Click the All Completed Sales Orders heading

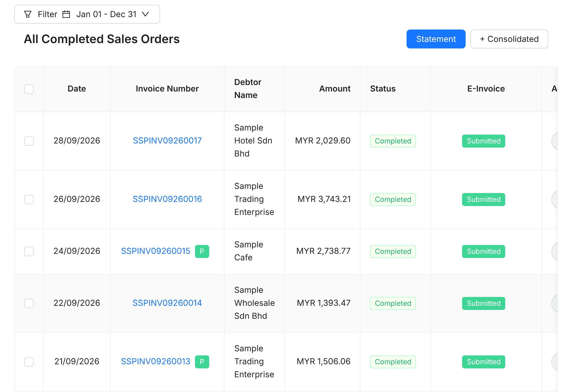[102, 39]
